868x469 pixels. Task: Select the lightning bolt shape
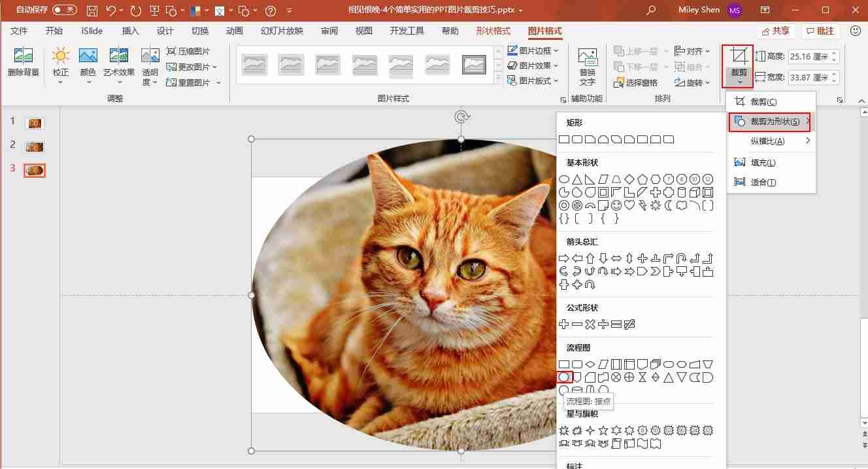pyautogui.click(x=643, y=205)
